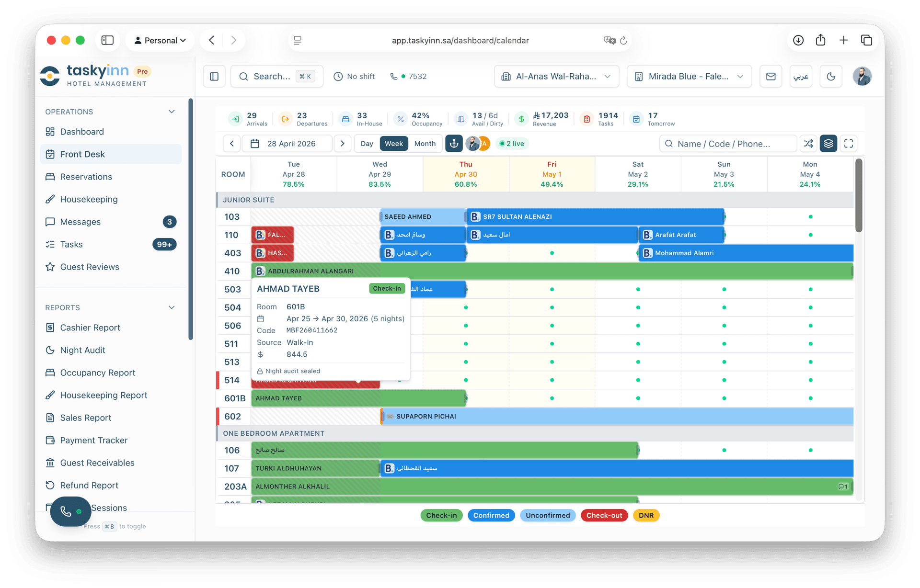
Task: Open the mail envelope icon
Action: pos(770,77)
